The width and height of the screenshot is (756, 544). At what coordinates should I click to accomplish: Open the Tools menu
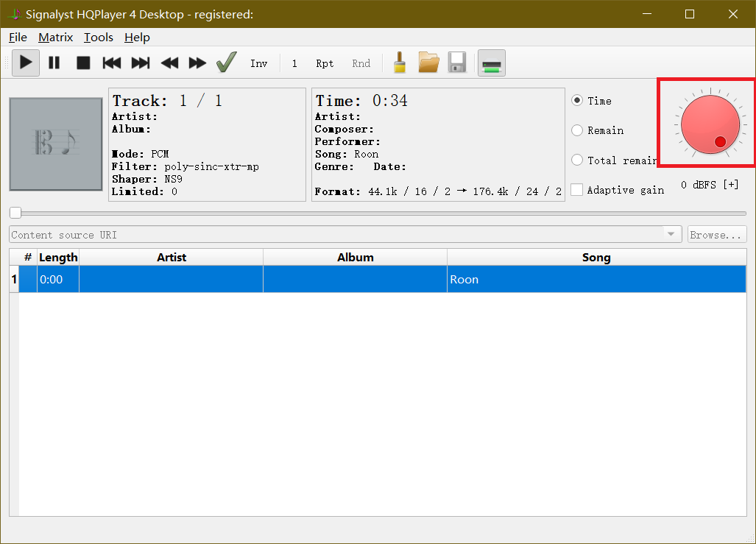coord(99,37)
